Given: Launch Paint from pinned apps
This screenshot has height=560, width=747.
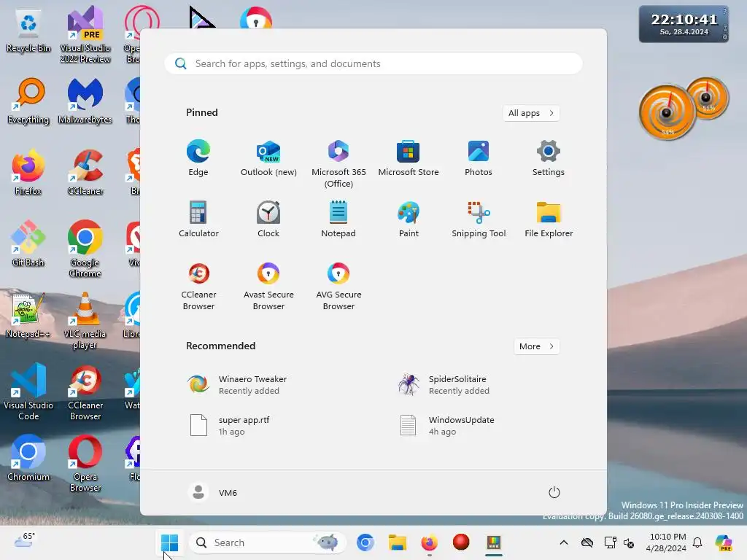Looking at the screenshot, I should click(x=409, y=219).
